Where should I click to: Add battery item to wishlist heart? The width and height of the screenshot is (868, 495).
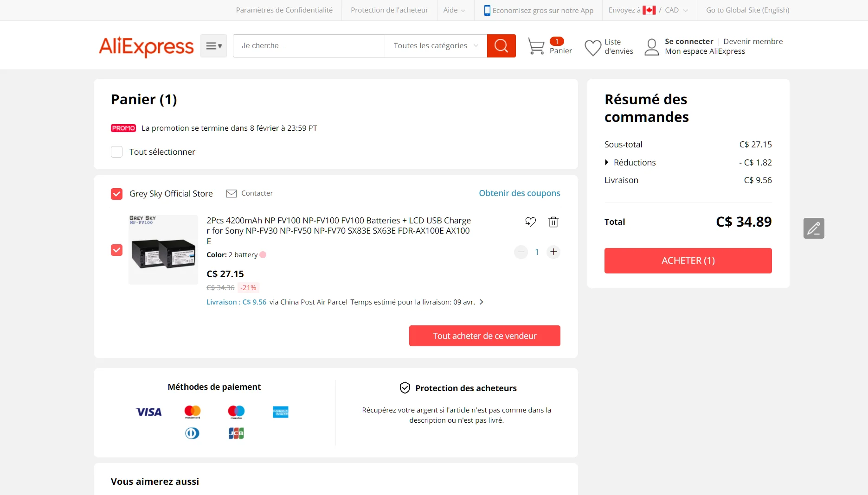tap(530, 222)
